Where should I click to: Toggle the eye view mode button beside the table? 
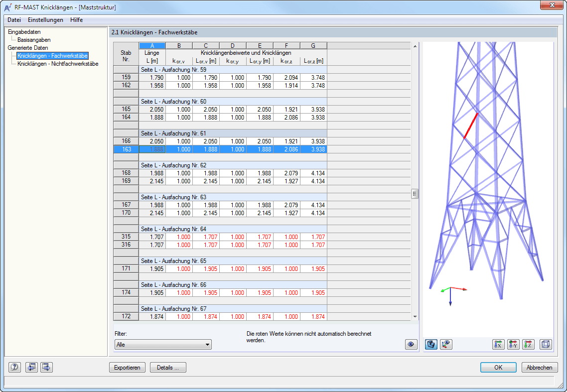[411, 344]
